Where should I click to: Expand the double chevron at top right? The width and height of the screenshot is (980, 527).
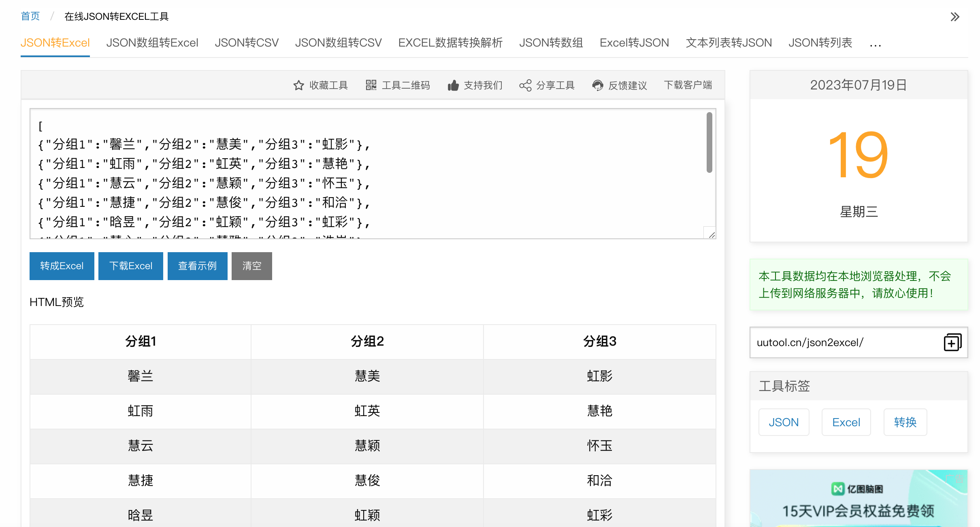(x=954, y=17)
